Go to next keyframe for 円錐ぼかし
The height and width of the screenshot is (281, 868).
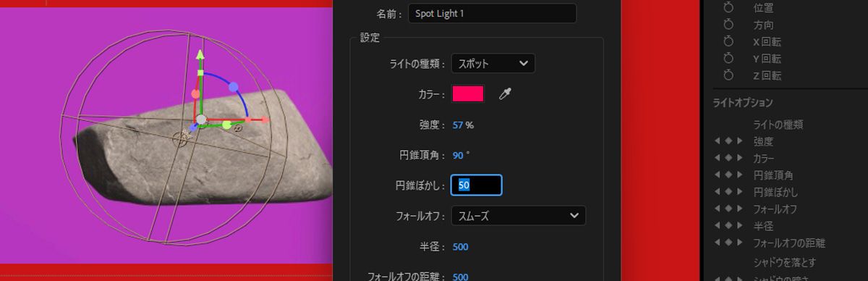(739, 192)
